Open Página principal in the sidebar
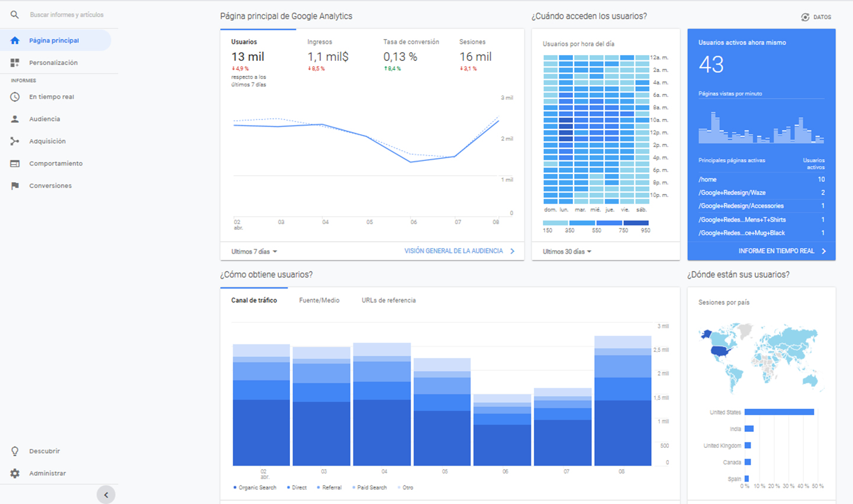Viewport: 853px width, 504px height. (x=56, y=40)
